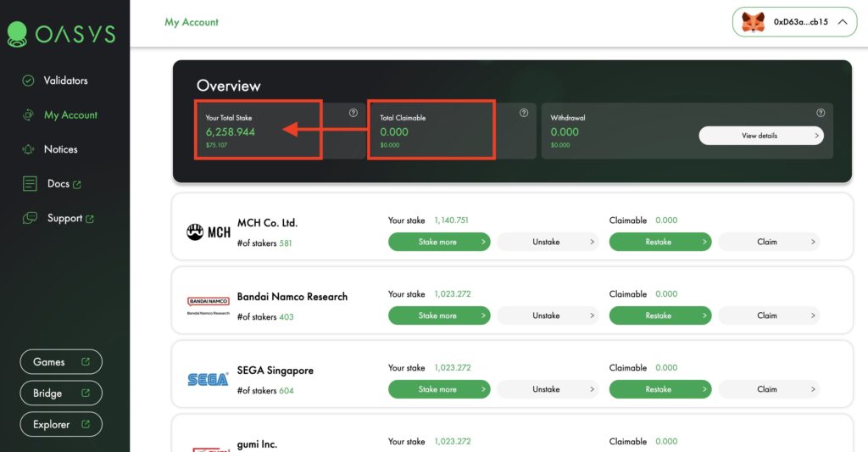This screenshot has height=452, width=868.
Task: Click the Oasys logo
Action: click(x=61, y=34)
